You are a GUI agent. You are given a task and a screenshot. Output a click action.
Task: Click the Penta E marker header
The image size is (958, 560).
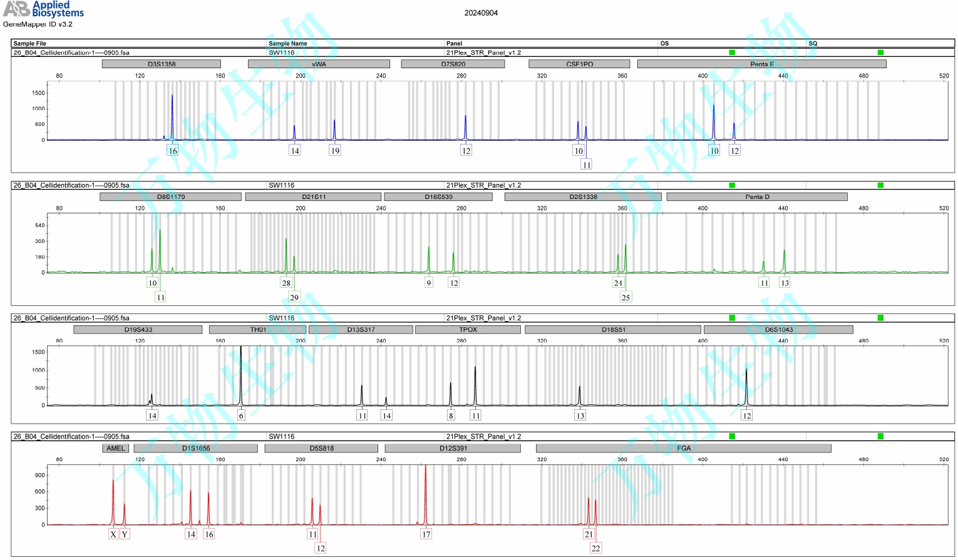(761, 64)
